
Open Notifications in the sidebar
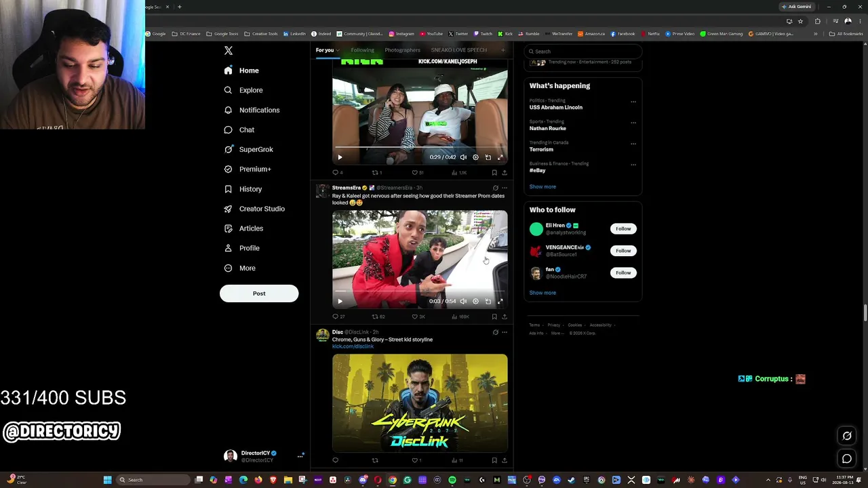[252, 110]
